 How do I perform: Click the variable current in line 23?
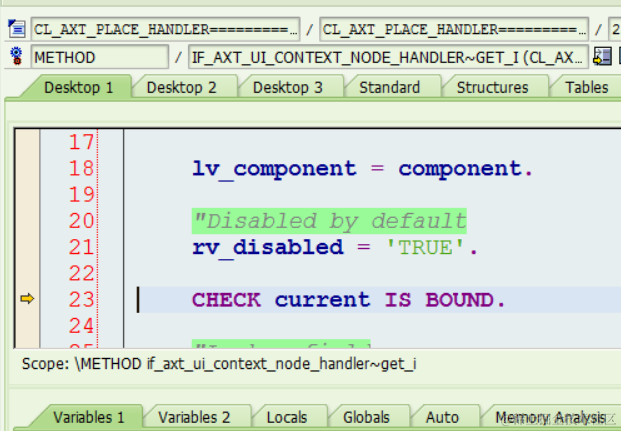322,300
